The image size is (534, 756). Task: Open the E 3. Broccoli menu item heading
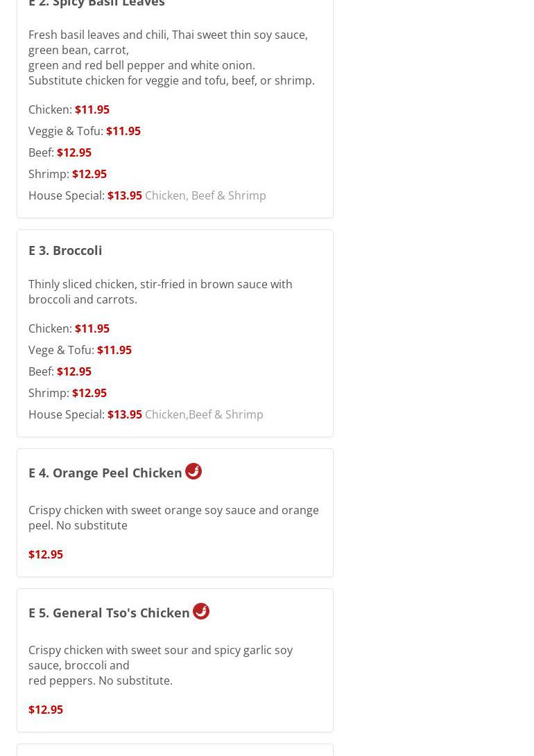65,250
